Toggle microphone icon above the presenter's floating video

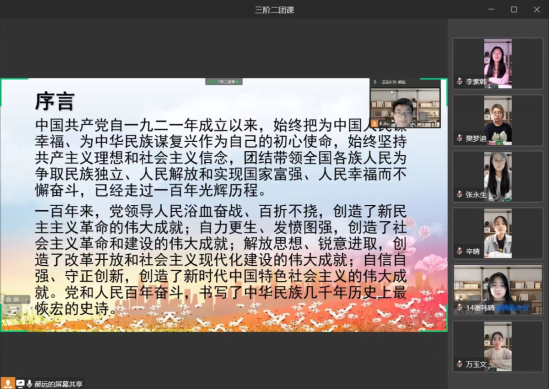375,82
